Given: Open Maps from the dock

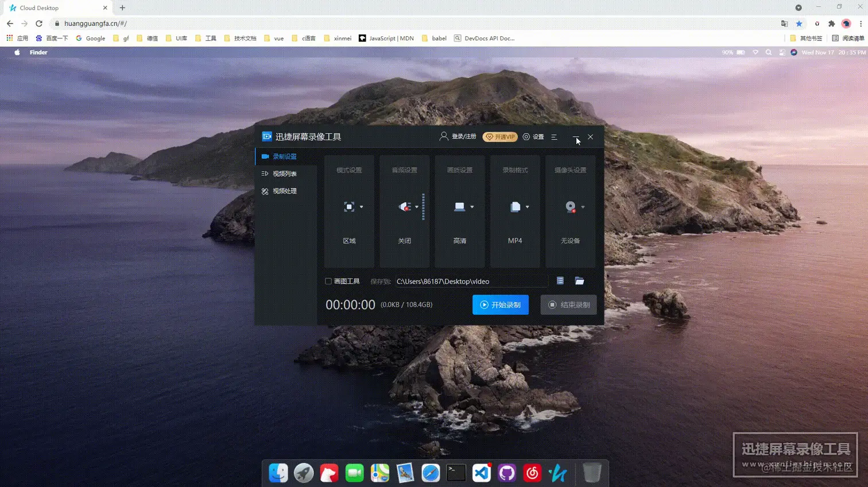Looking at the screenshot, I should 380,473.
